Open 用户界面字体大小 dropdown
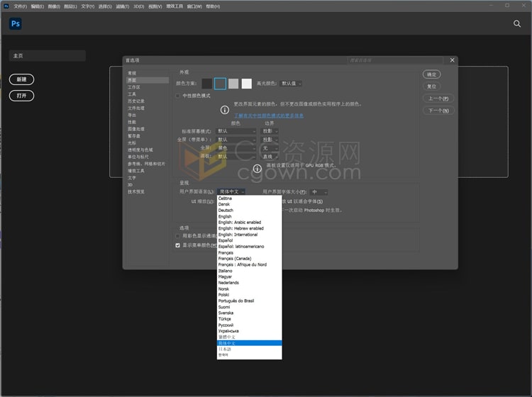Screen dimensions: 532x397 319,192
